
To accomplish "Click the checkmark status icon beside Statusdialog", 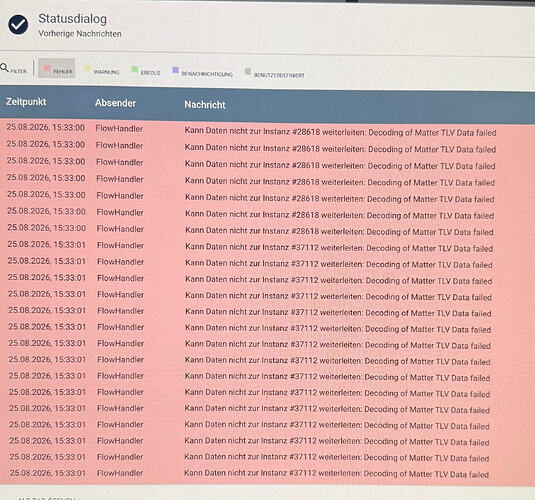I will (18, 25).
